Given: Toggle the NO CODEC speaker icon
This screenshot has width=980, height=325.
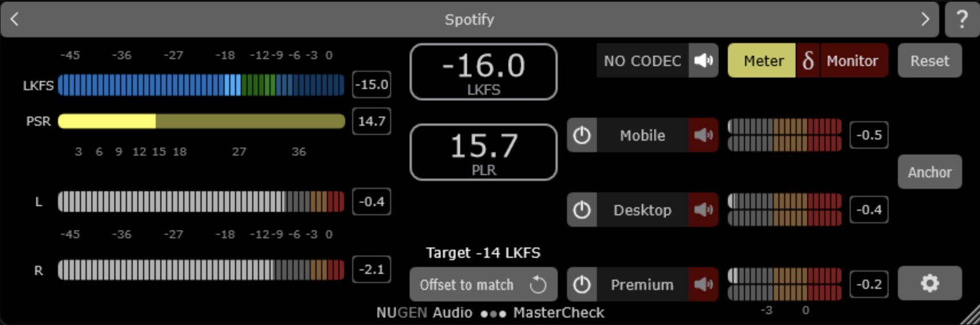Looking at the screenshot, I should click(x=703, y=60).
